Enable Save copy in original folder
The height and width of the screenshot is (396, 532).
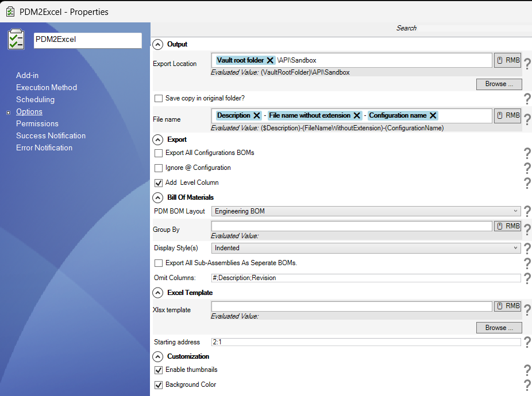159,98
